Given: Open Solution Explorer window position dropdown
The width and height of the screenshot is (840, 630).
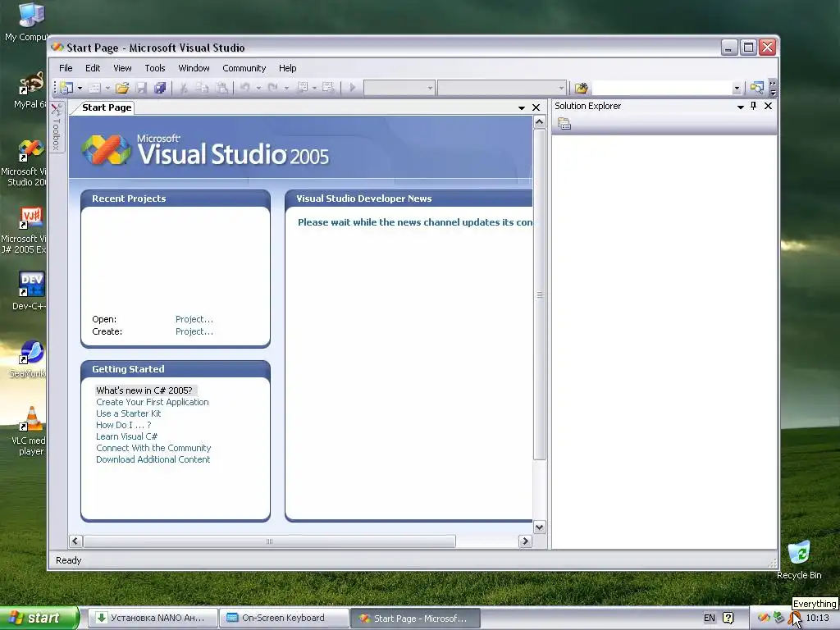Looking at the screenshot, I should pos(741,107).
